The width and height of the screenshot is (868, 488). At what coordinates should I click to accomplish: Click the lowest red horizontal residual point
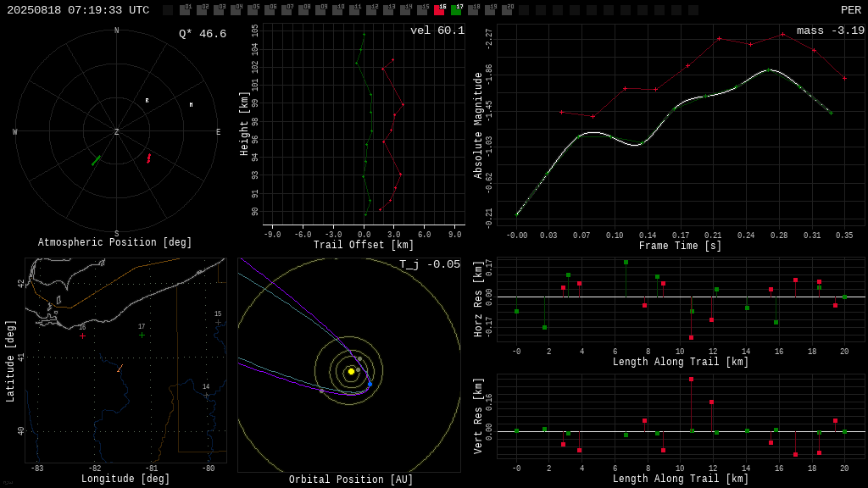(x=692, y=337)
